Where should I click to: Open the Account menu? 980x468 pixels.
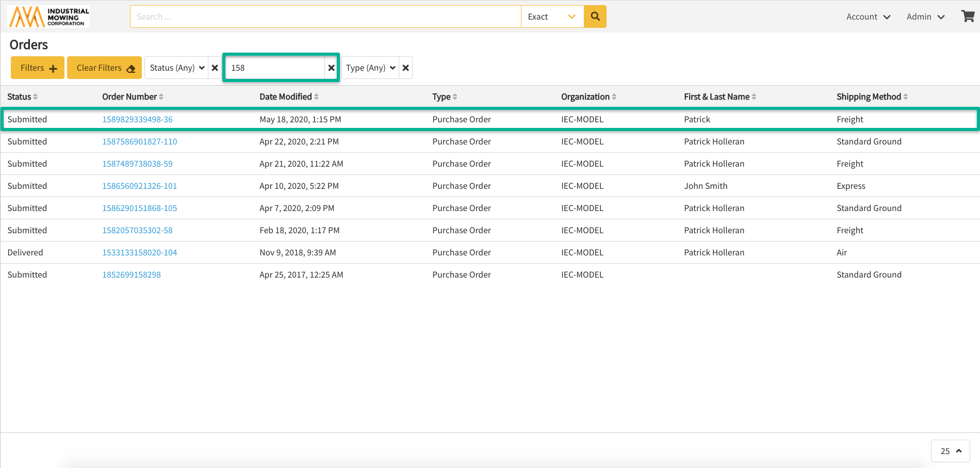coord(868,17)
